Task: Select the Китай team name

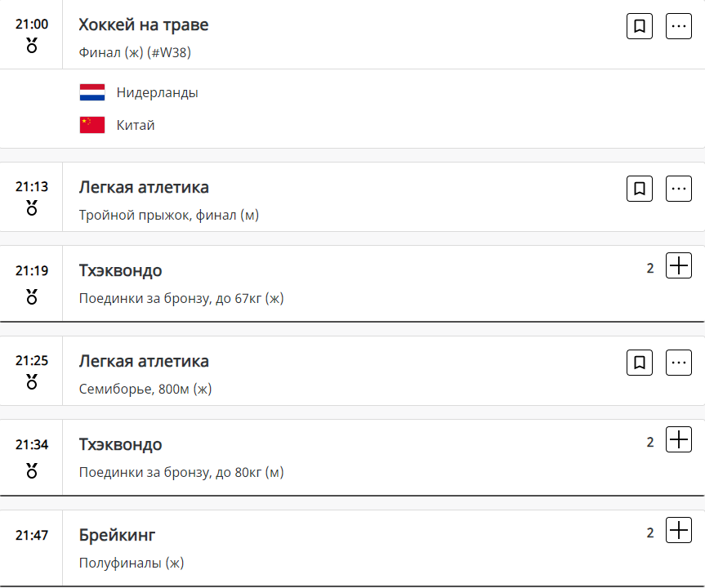Action: [136, 125]
